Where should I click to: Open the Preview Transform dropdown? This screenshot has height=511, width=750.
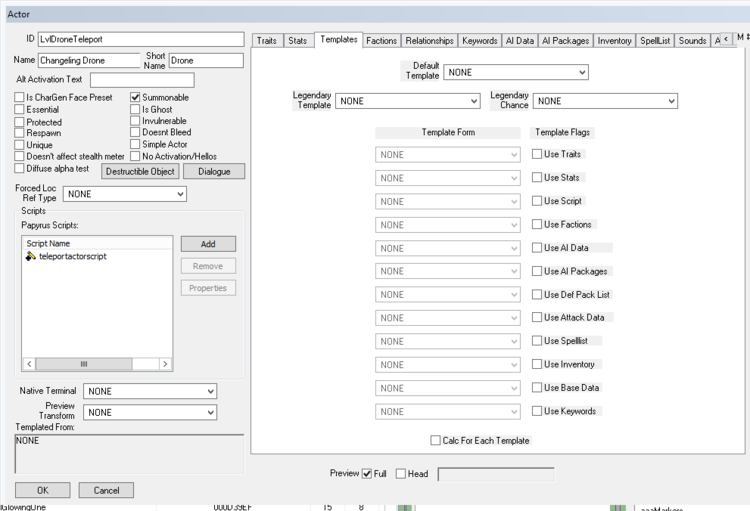point(150,412)
